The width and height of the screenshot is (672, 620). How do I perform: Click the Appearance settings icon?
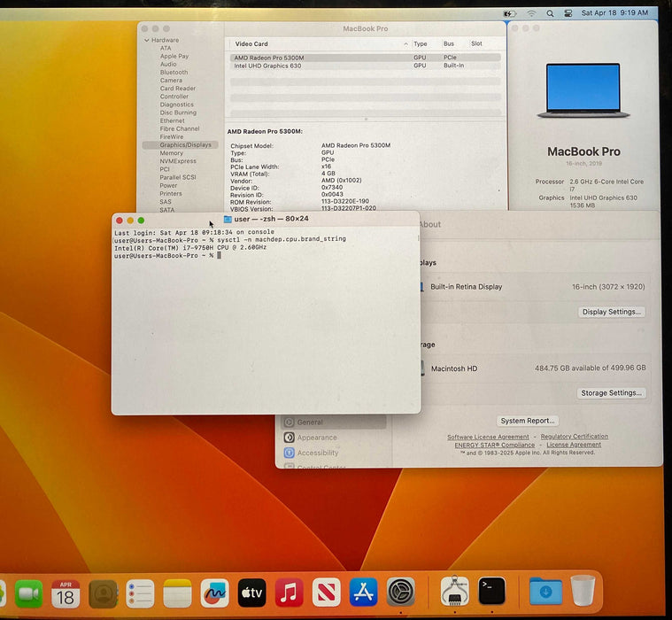(x=290, y=438)
